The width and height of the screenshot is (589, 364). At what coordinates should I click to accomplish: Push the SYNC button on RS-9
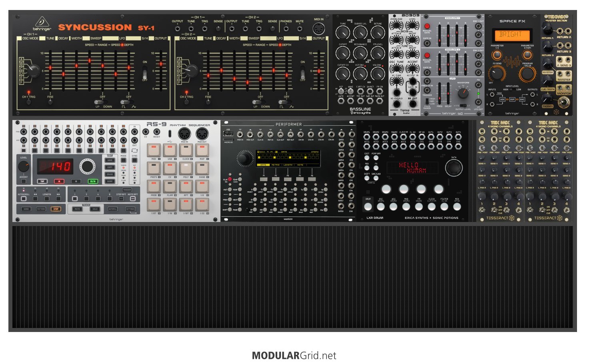134,160
